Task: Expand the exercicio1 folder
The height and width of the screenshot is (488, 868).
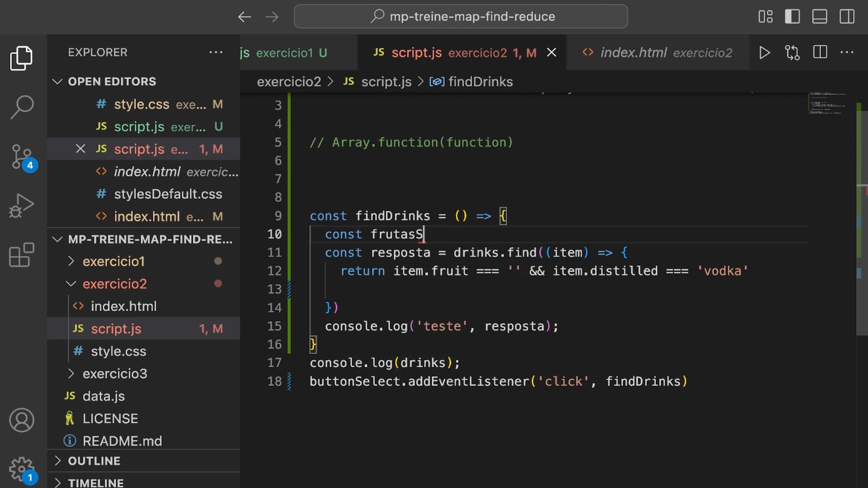Action: 113,261
